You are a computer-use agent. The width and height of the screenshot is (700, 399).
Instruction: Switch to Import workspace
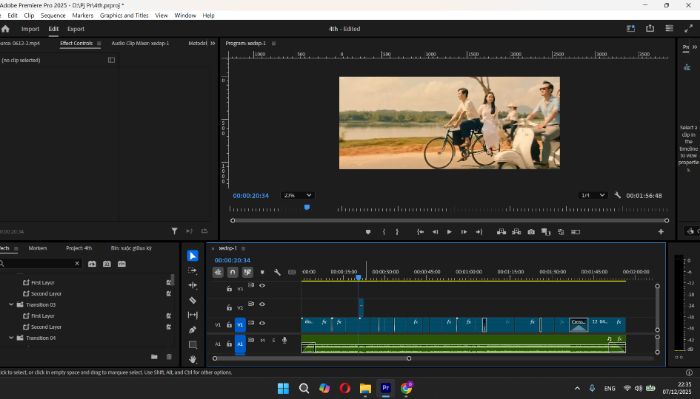[30, 29]
